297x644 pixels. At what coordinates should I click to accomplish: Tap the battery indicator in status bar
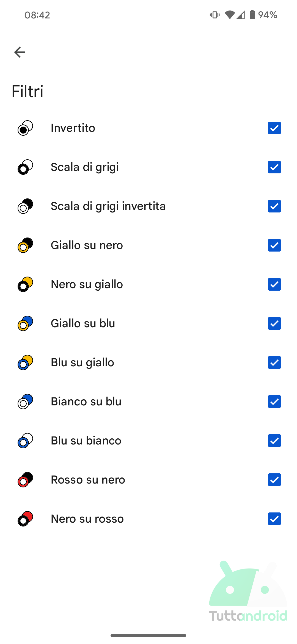(x=252, y=15)
